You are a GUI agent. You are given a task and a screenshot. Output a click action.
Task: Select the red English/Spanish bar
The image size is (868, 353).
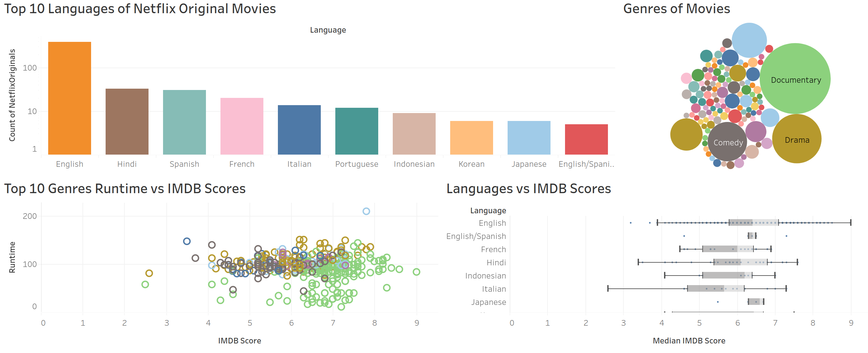586,139
